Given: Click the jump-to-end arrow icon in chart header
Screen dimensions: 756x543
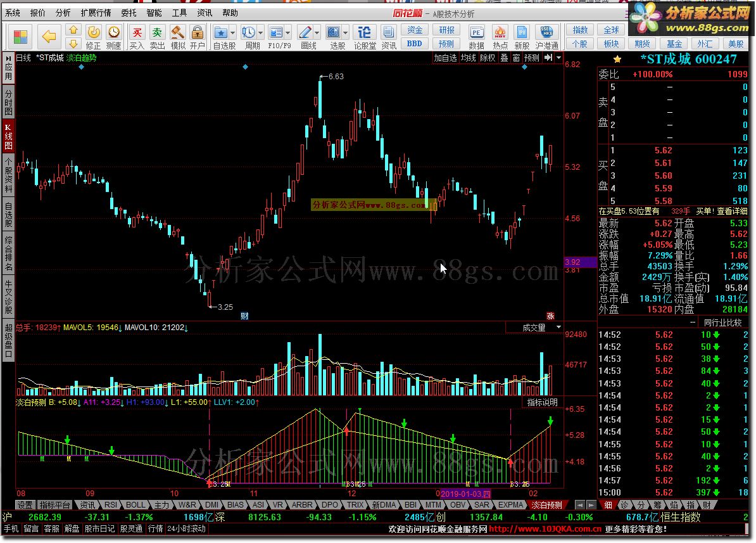Looking at the screenshot, I should coord(548,58).
